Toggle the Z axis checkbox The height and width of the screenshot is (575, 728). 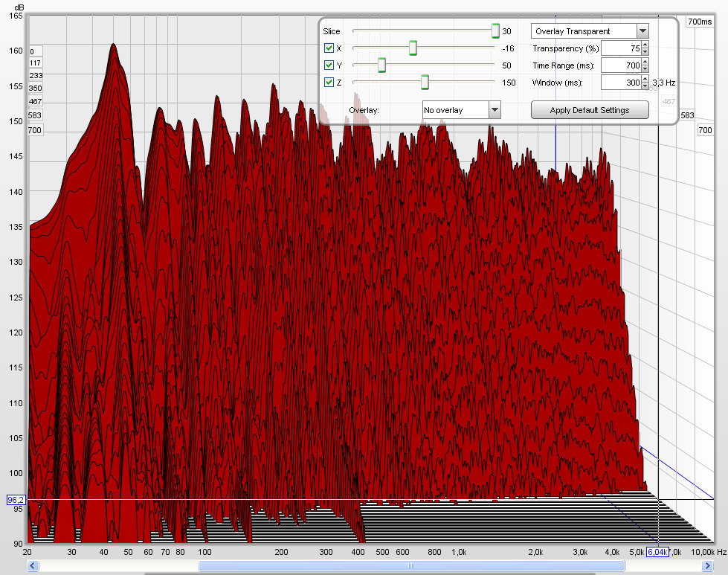(329, 83)
